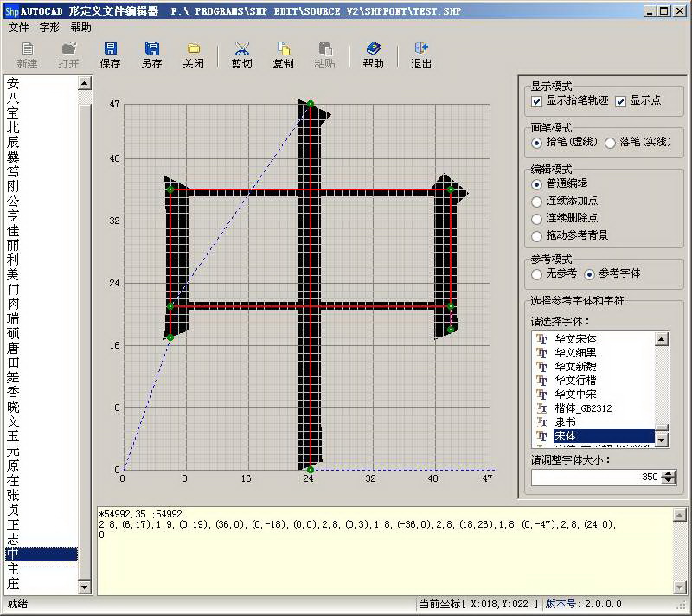Click the 剪切 (Cut) scissors icon

[x=242, y=49]
